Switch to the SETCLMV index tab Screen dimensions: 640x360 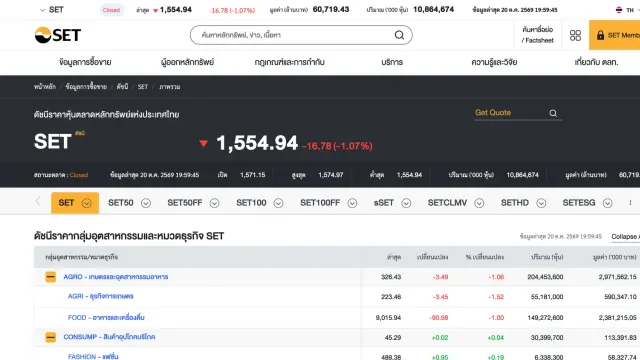[x=447, y=203]
